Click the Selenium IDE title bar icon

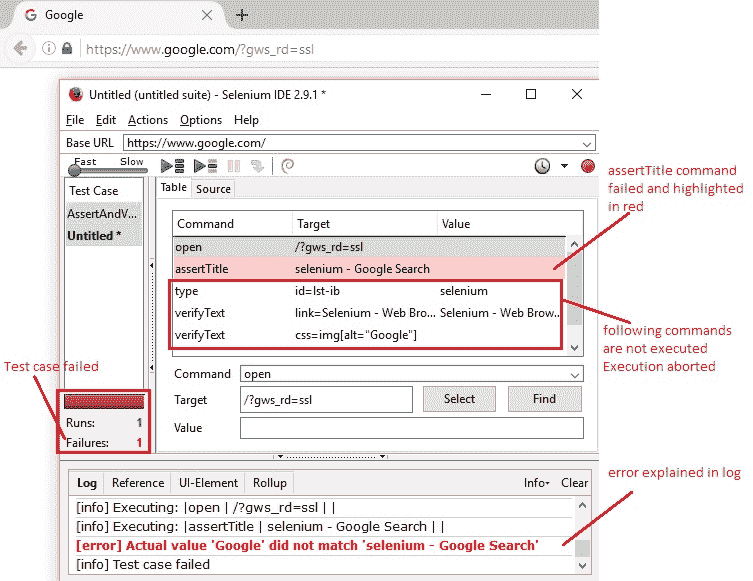coord(76,95)
